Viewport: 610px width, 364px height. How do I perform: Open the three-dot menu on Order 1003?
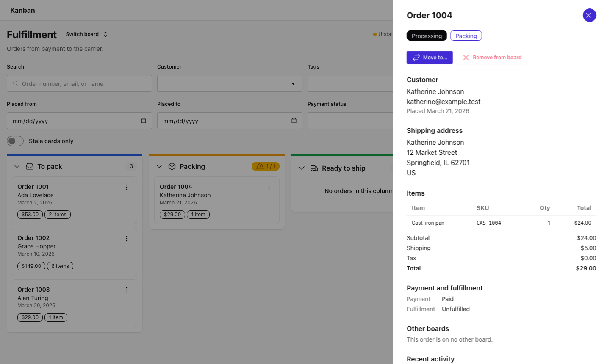127,290
